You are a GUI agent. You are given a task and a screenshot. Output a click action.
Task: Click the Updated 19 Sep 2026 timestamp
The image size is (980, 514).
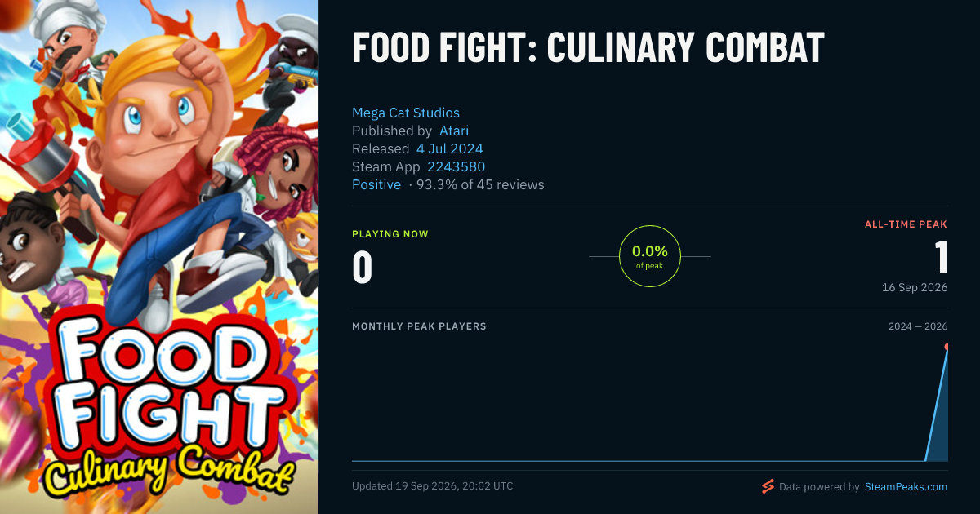(x=433, y=486)
